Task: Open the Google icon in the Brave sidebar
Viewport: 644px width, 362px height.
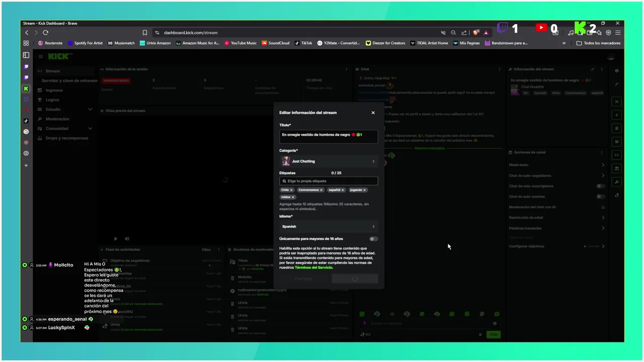Action: [26, 132]
